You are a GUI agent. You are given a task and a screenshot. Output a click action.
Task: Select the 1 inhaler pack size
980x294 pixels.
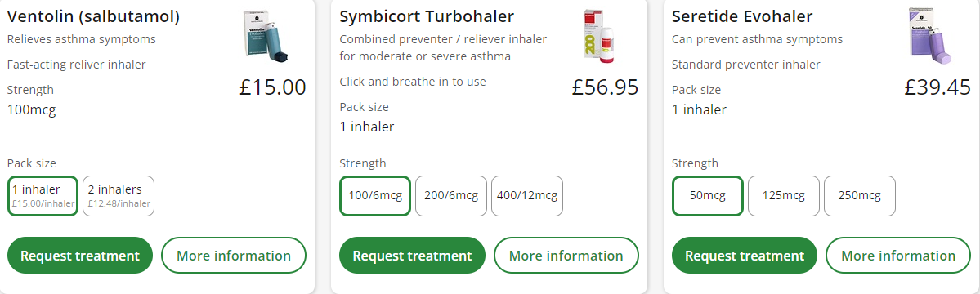[43, 196]
